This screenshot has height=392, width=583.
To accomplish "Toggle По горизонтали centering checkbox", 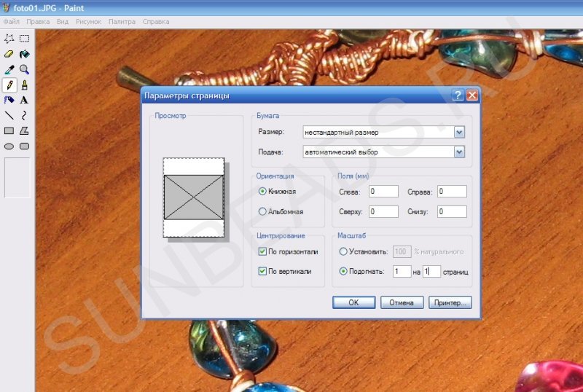I will pyautogui.click(x=262, y=251).
